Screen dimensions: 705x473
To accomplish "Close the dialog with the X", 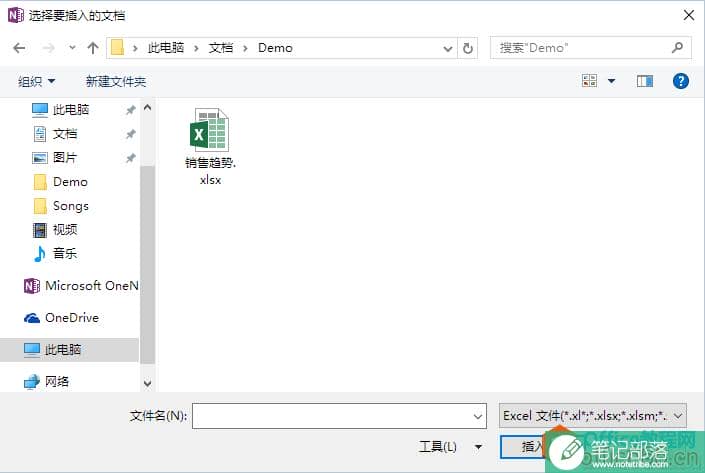I will [688, 15].
